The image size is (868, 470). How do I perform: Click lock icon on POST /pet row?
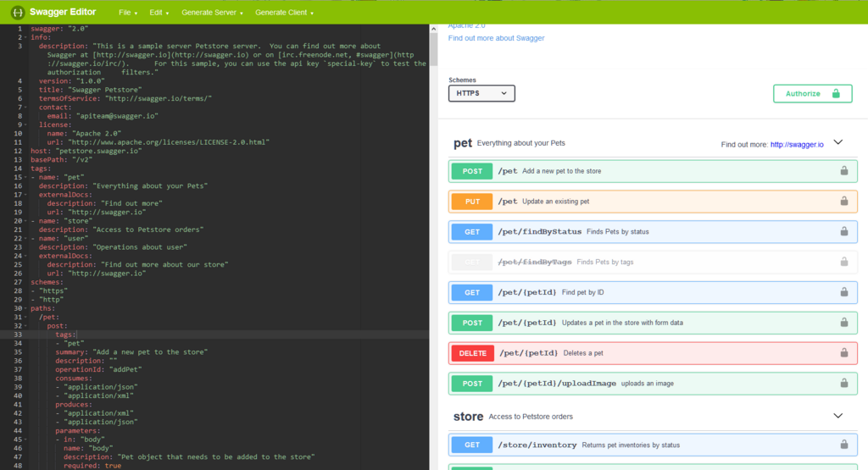[x=844, y=171]
